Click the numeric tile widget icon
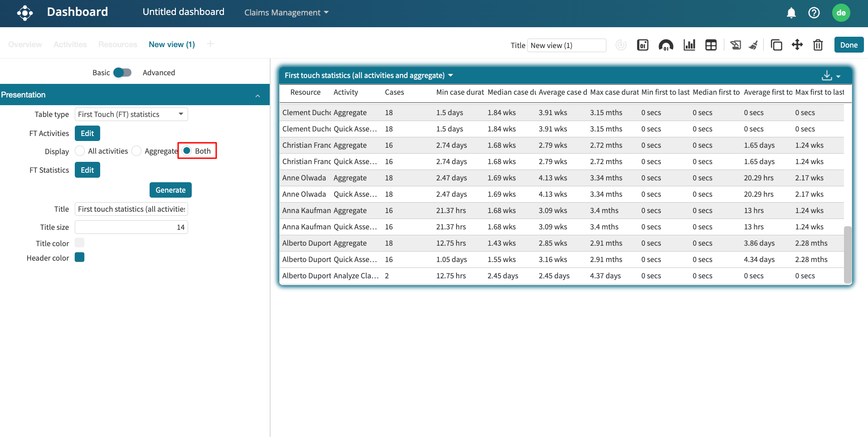The width and height of the screenshot is (868, 437). point(642,45)
